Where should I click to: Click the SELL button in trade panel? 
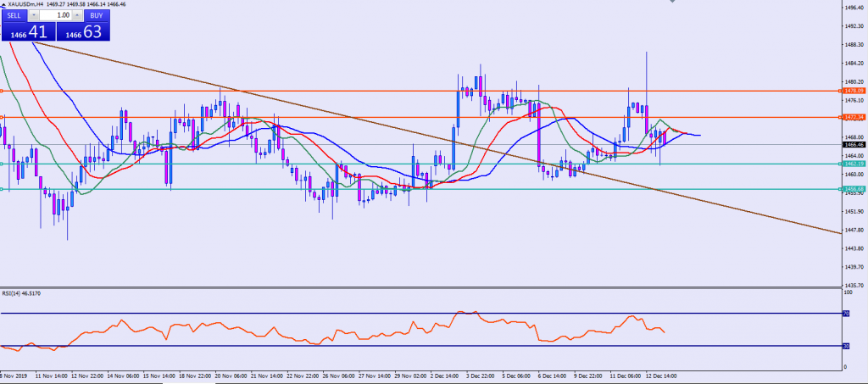(14, 15)
